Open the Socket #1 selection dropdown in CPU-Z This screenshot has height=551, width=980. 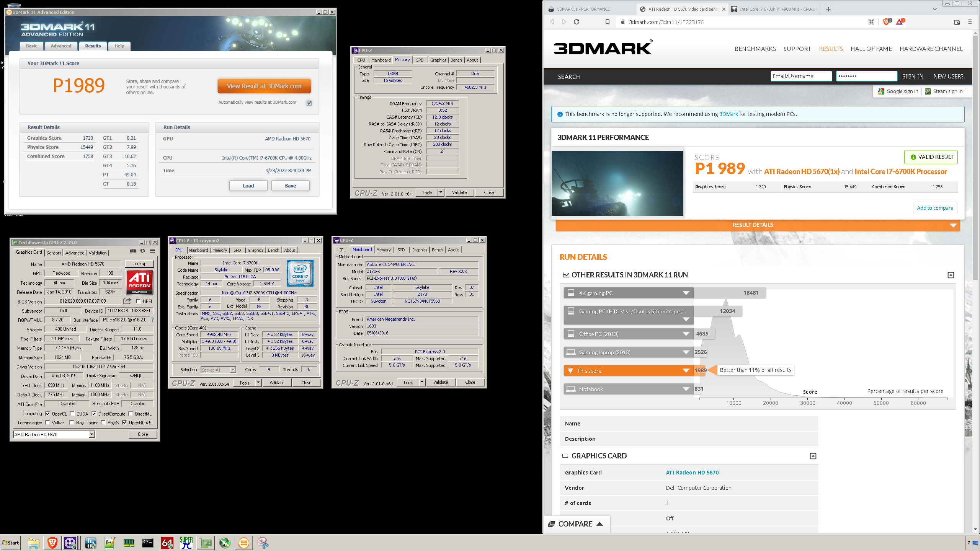[x=219, y=370]
